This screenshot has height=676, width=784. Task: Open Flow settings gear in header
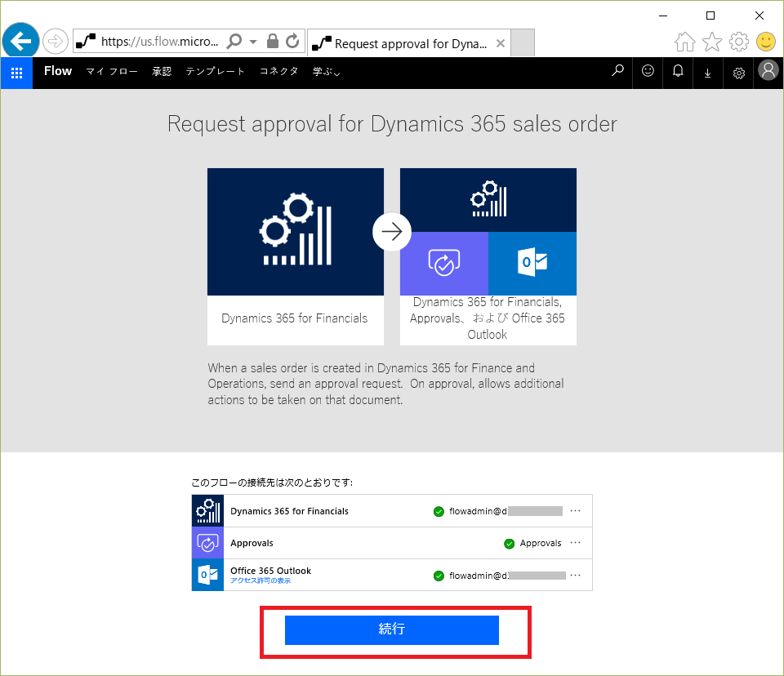pos(738,73)
